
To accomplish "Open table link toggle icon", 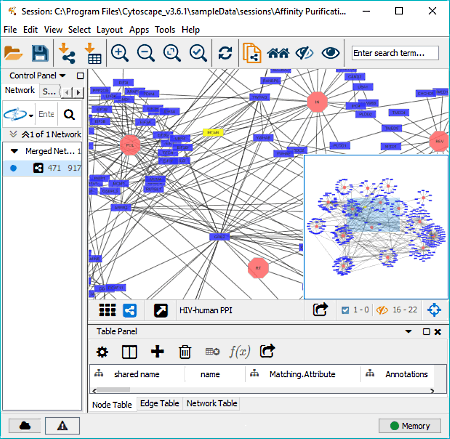I will click(x=212, y=351).
